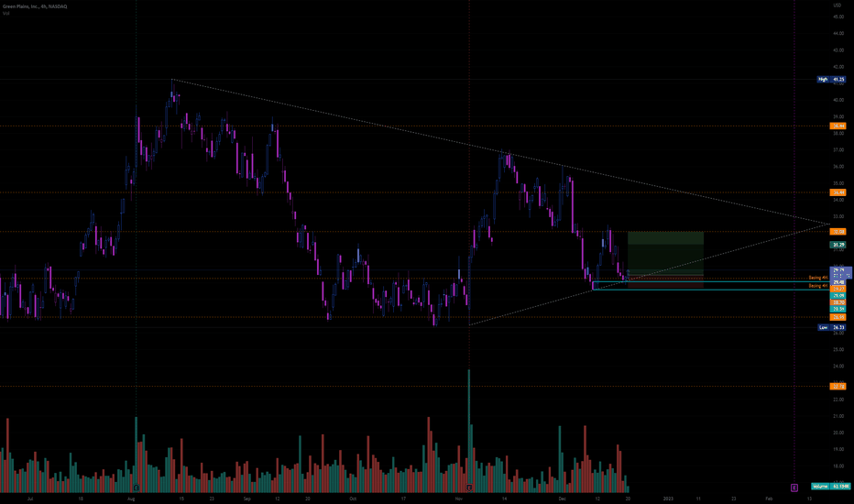Click the Volume value label on price scale

[830, 486]
